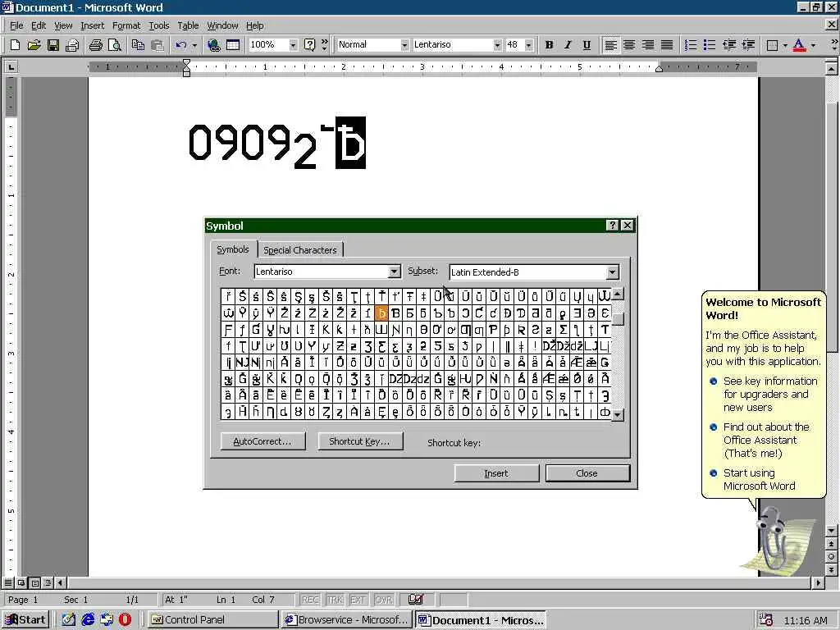Open a file with folder icon

(34, 45)
